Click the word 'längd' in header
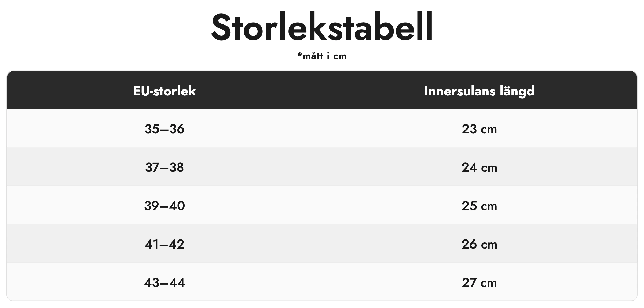The height and width of the screenshot is (308, 644). pos(517,91)
